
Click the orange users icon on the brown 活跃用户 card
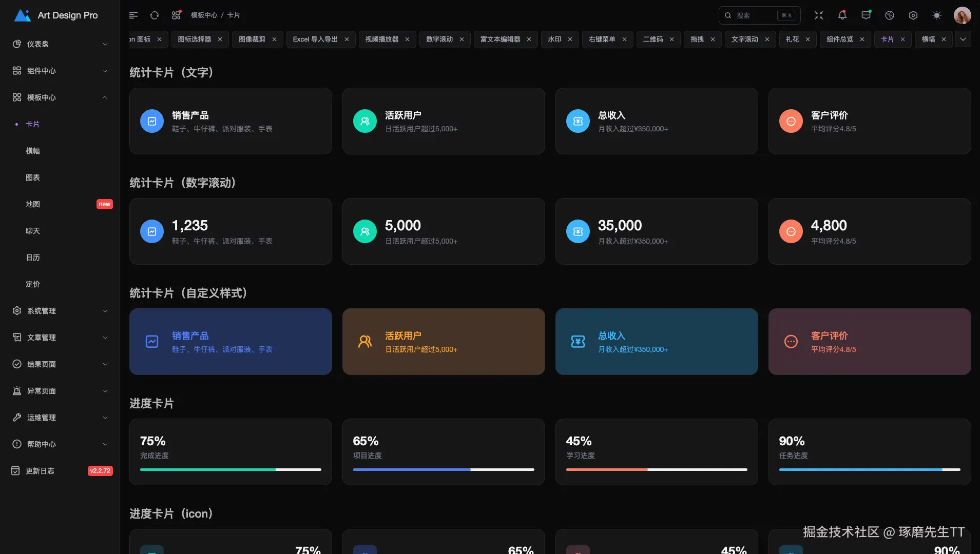(x=365, y=342)
